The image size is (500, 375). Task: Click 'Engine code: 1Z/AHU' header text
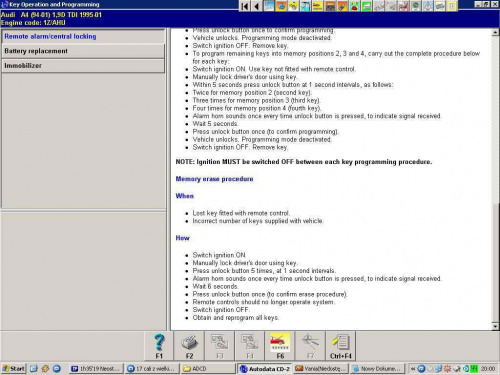coord(33,23)
